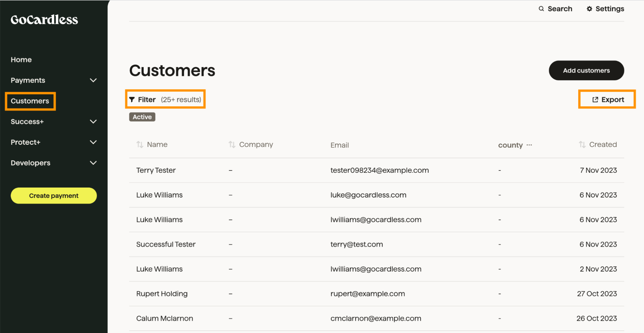Image resolution: width=644 pixels, height=333 pixels.
Task: Click the GoCardless logo
Action: 44,20
